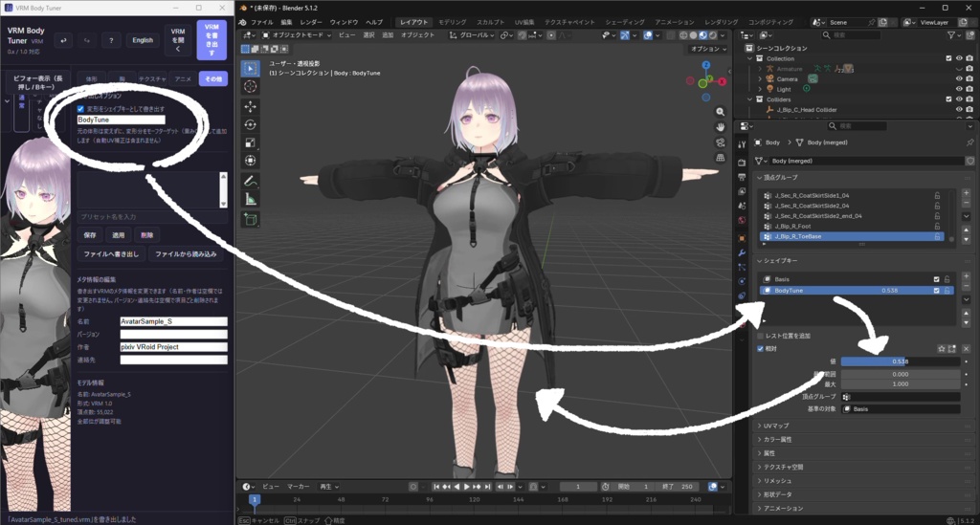
Task: Select the Move tool in viewport toolbar
Action: point(250,106)
